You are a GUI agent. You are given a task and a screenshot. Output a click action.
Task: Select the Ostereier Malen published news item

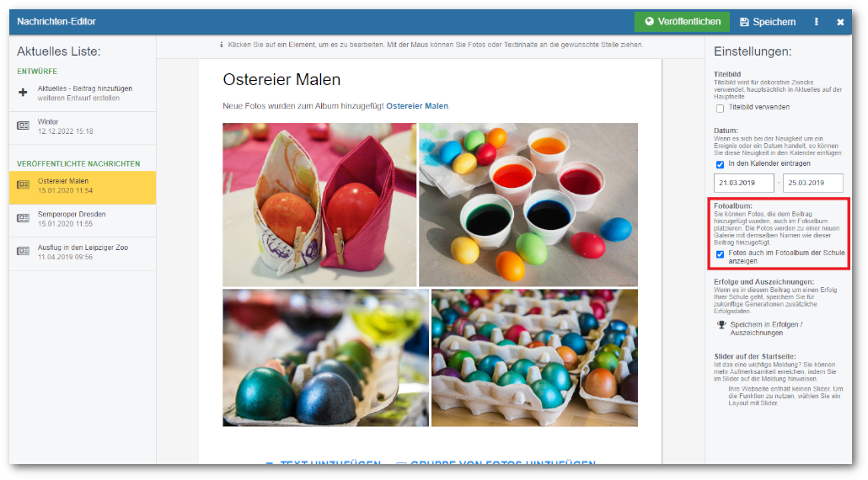(83, 188)
